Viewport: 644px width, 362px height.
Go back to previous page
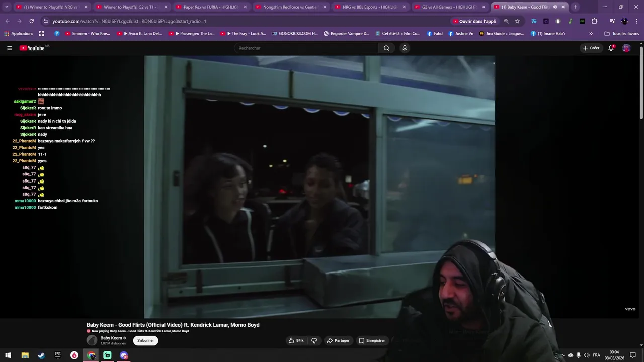click(x=7, y=21)
